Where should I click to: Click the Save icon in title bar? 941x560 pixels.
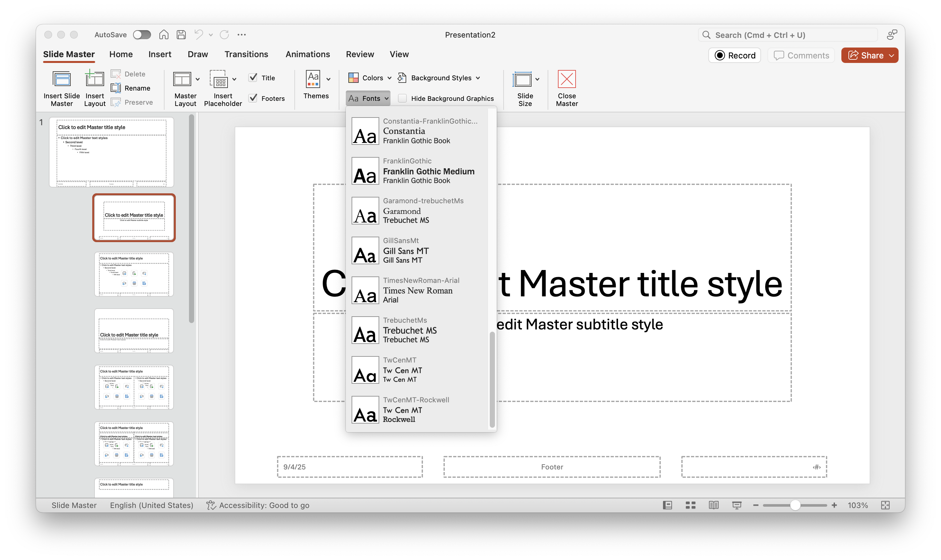tap(181, 35)
